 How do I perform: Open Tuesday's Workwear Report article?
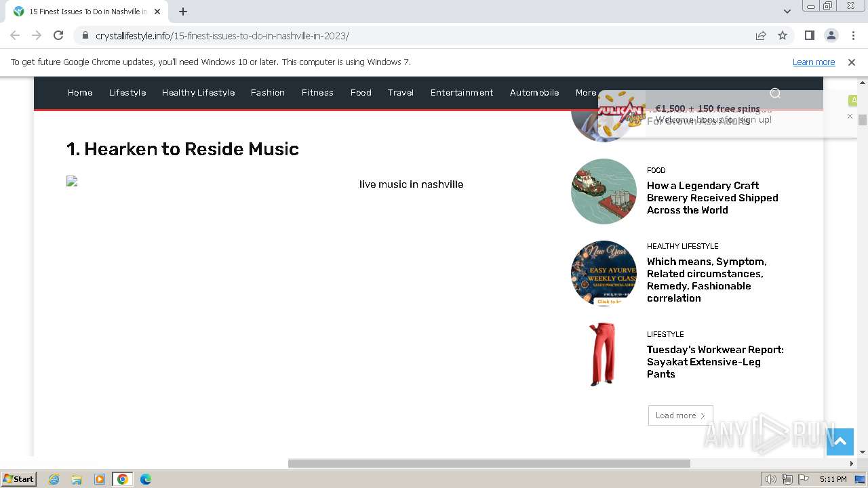pos(715,362)
